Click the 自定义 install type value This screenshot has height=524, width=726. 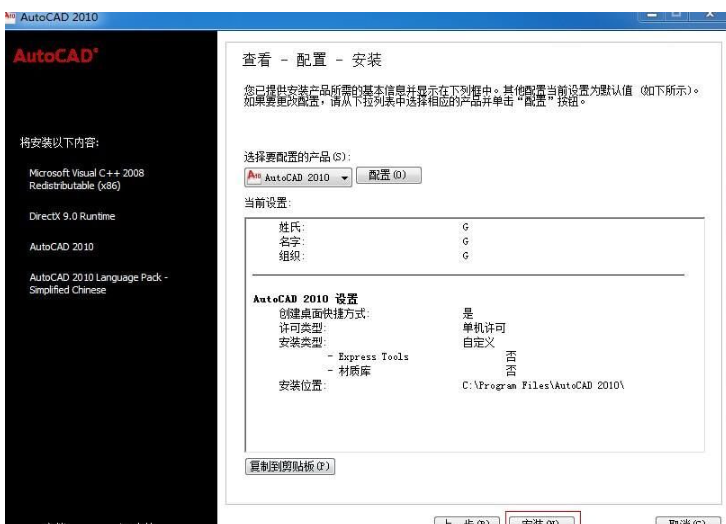479,342
